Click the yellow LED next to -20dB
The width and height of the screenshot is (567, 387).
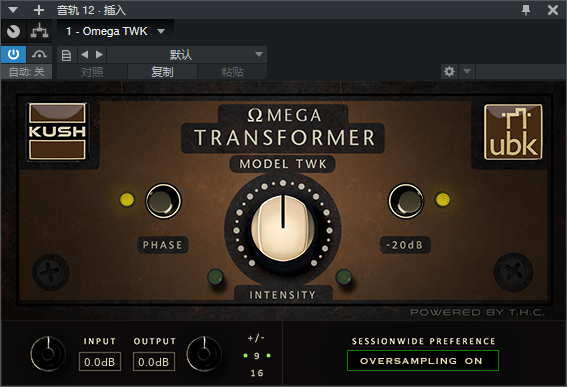(x=443, y=199)
